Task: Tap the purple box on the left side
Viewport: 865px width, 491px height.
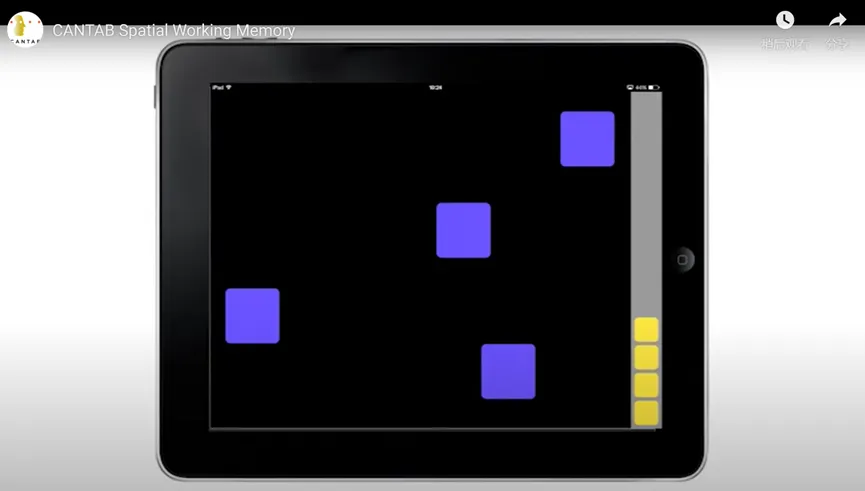Action: coord(252,316)
